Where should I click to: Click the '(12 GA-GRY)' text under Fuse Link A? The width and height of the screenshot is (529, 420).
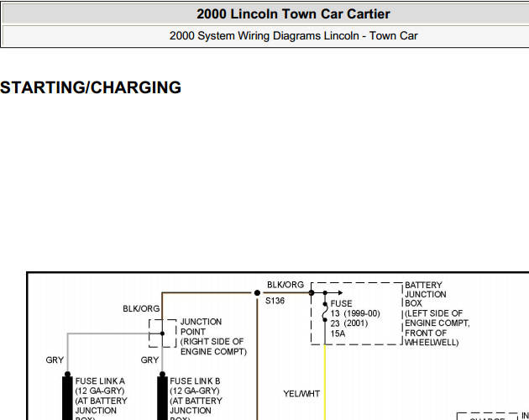pos(100,391)
